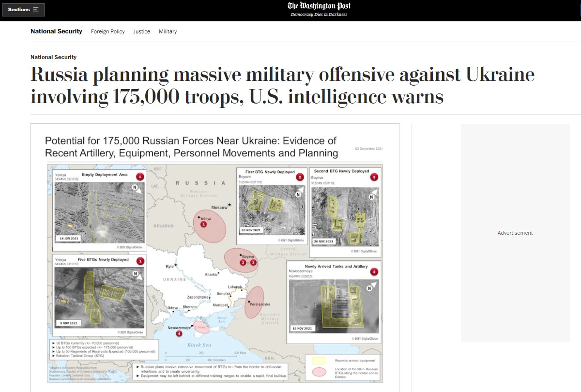Open the Sections hamburger menu
581x392 pixels.
point(24,10)
